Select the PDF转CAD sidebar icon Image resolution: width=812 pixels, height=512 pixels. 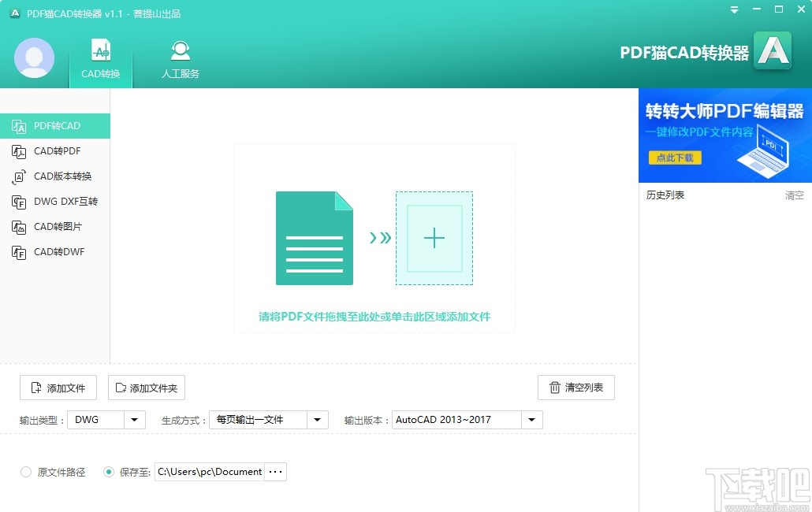(20, 125)
